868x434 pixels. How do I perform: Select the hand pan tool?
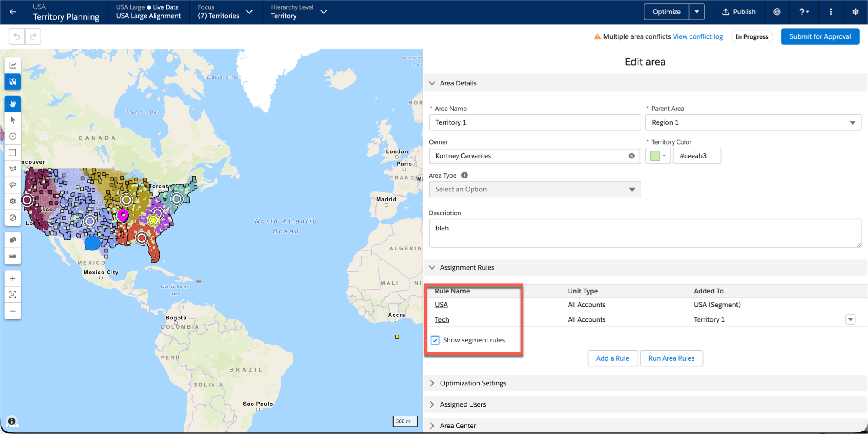click(13, 104)
